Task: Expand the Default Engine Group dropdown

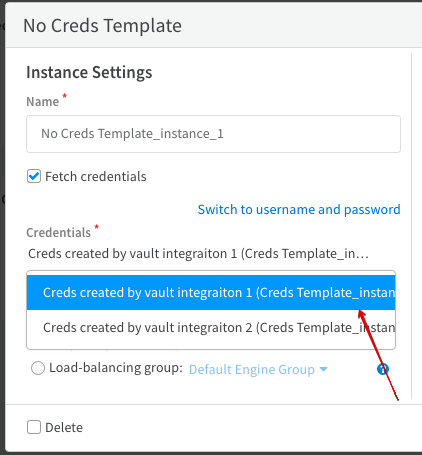Action: (258, 369)
